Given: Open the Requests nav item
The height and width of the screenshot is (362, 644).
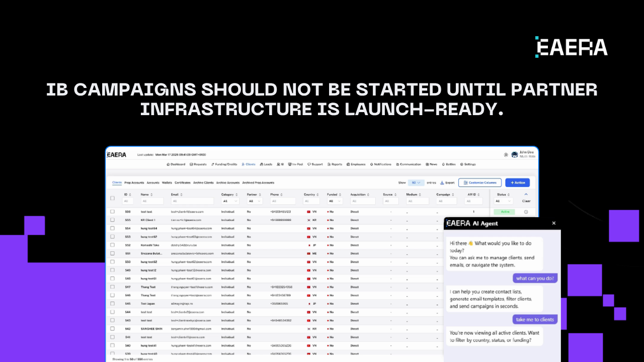Looking at the screenshot, I should point(198,164).
